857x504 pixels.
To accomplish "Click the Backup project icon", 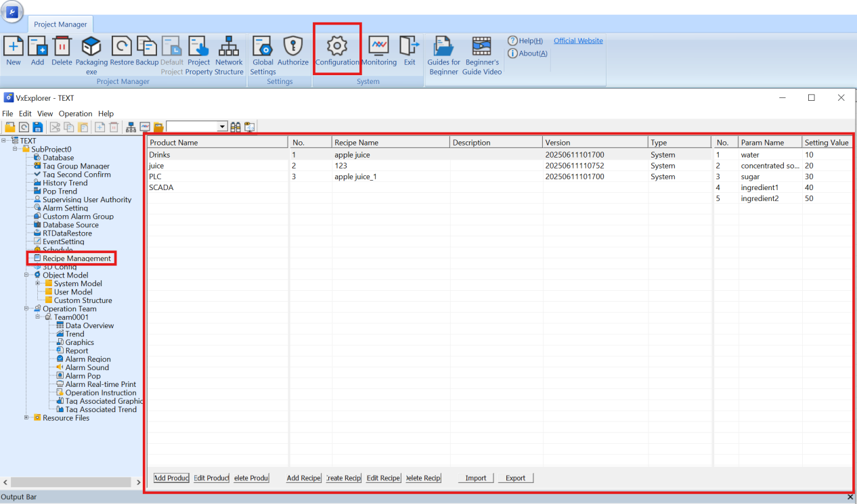I will (x=147, y=46).
